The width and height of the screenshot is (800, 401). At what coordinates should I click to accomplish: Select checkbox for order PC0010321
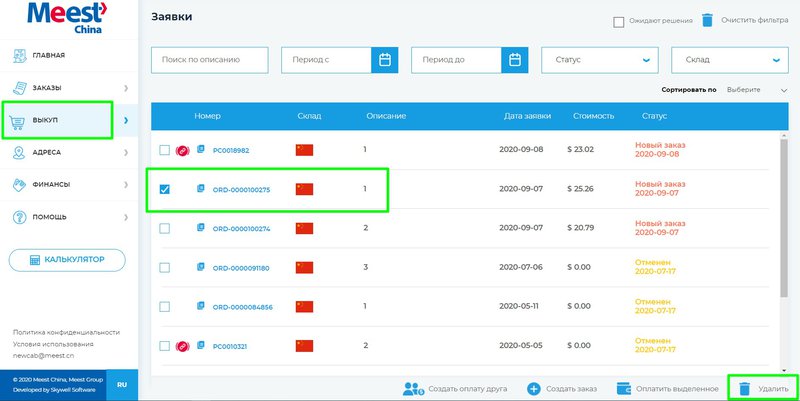(164, 346)
